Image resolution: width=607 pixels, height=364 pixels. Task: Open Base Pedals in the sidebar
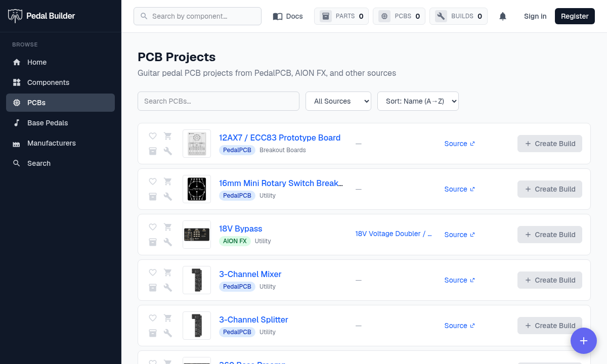(x=60, y=123)
